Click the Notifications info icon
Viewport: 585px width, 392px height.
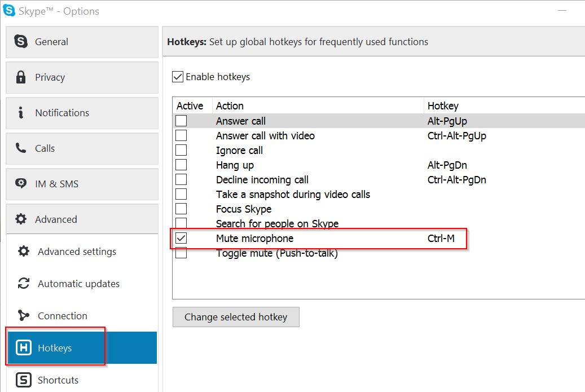[21, 113]
